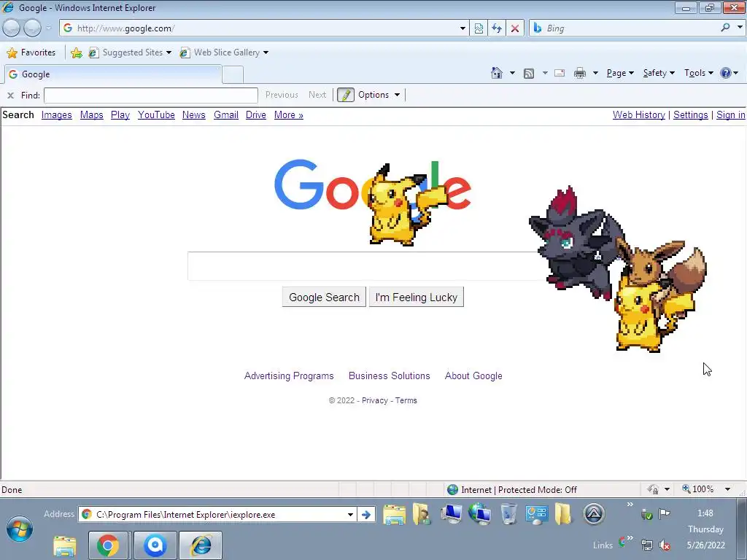
Task: Click the Home icon in command bar
Action: 496,73
